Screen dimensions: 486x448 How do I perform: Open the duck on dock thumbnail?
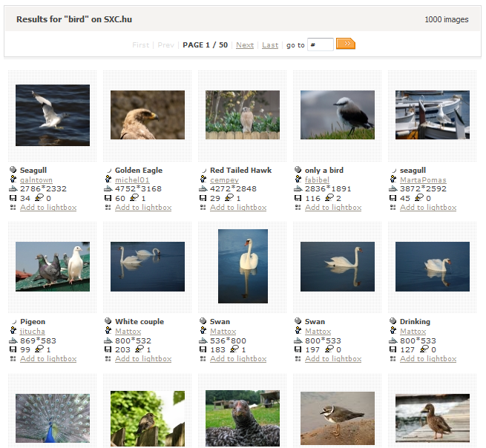point(433,418)
